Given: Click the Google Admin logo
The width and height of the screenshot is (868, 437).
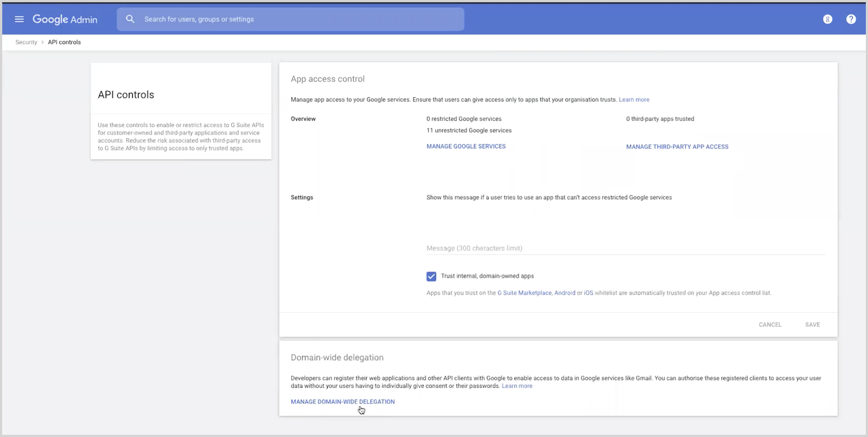Looking at the screenshot, I should tap(65, 19).
